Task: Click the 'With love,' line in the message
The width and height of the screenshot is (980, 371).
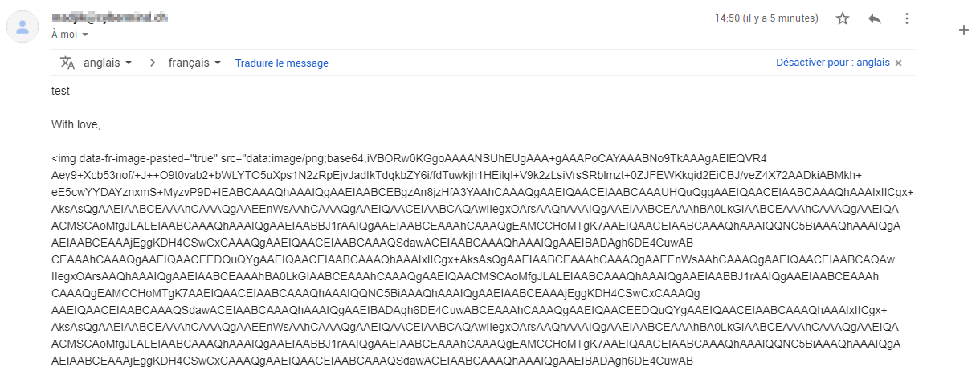Action: coord(76,124)
